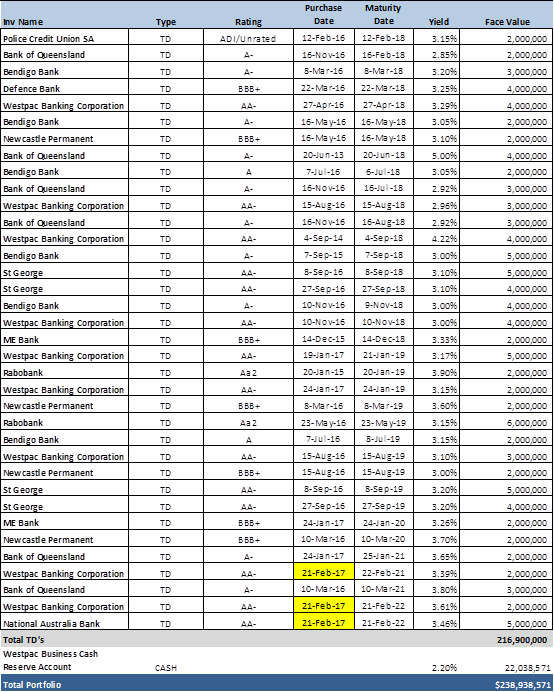This screenshot has height=692, width=554.
Task: Select the Westpac Business Cash Reserve Account cell
Action: [50, 660]
